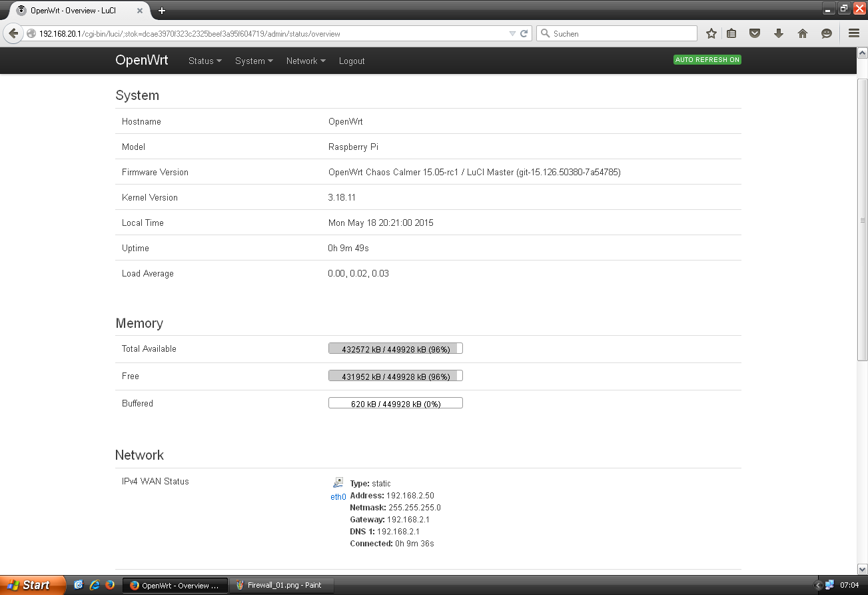Open the Pocket icon in the toolbar
Image resolution: width=868 pixels, height=595 pixels.
[x=755, y=33]
